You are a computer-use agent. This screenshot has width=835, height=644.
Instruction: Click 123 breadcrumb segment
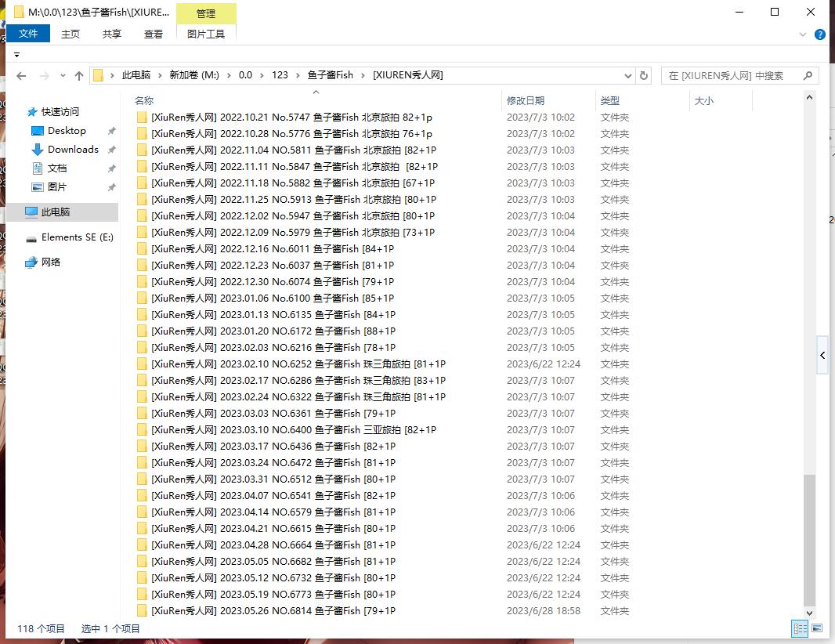[280, 75]
